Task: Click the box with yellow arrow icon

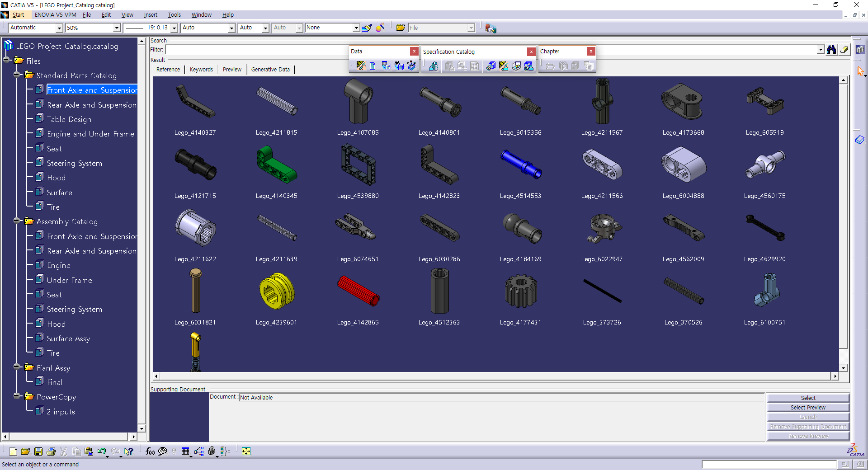Action: click(516, 66)
